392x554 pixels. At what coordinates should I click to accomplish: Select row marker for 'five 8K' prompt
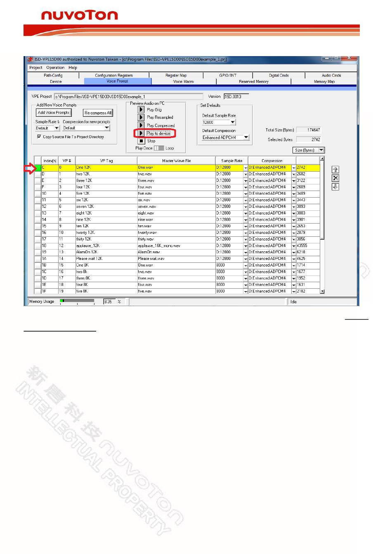coord(38,291)
